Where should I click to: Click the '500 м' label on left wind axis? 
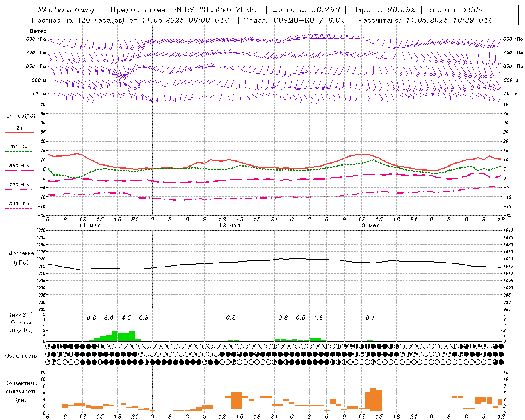click(39, 80)
